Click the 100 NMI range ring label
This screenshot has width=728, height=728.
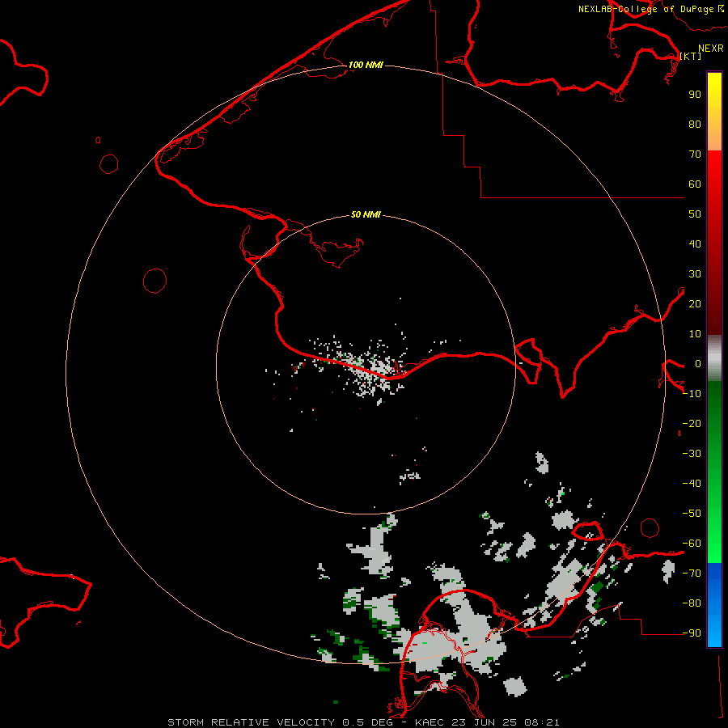pyautogui.click(x=366, y=65)
